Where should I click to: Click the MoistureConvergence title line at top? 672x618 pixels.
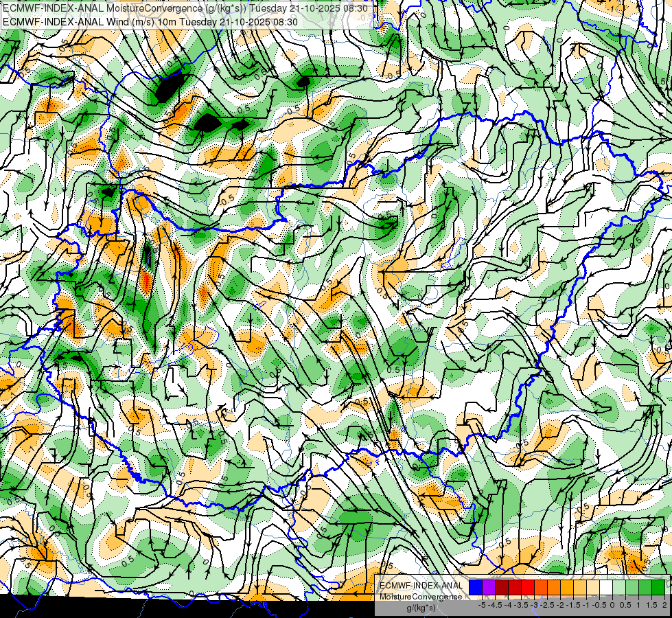185,8
